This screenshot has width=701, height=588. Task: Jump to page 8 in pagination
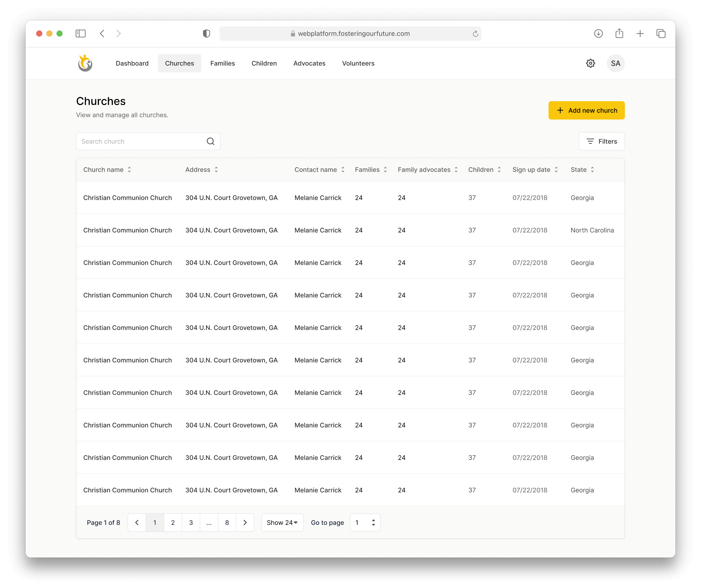(x=227, y=523)
